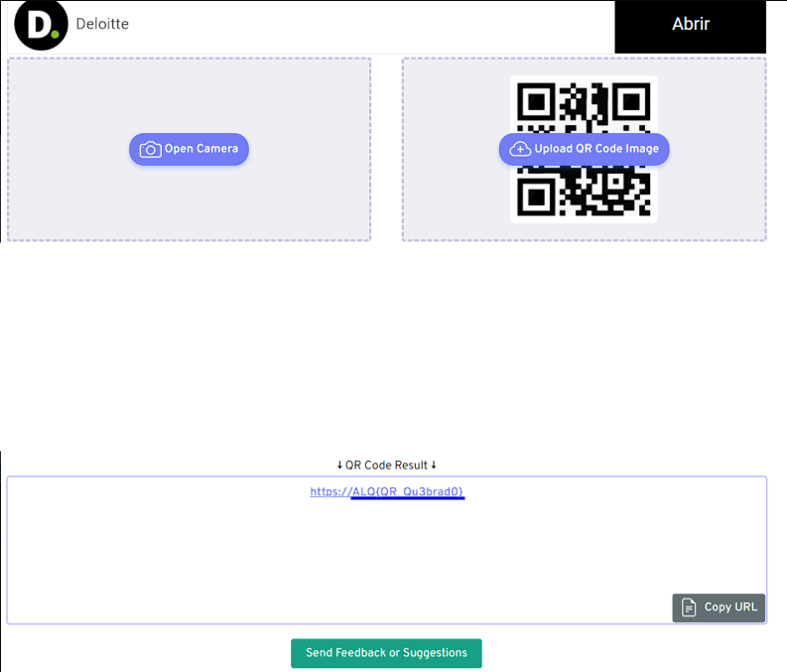This screenshot has width=787, height=672.
Task: Click the Abrir button
Action: (x=690, y=27)
